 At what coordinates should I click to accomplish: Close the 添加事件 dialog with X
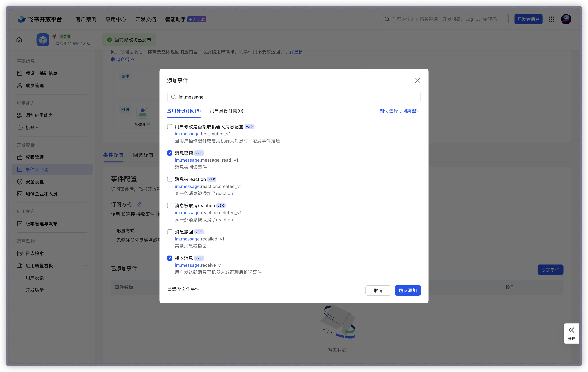(417, 80)
